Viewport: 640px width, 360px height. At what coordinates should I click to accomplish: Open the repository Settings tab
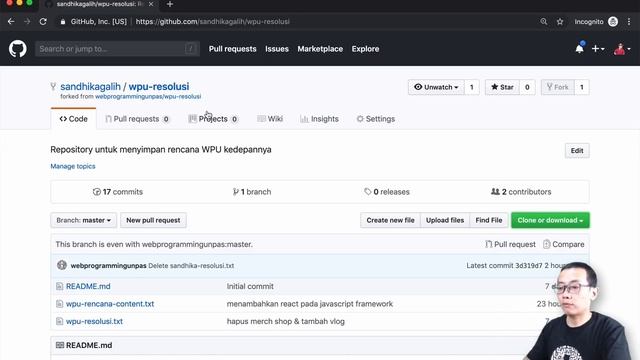pos(376,119)
